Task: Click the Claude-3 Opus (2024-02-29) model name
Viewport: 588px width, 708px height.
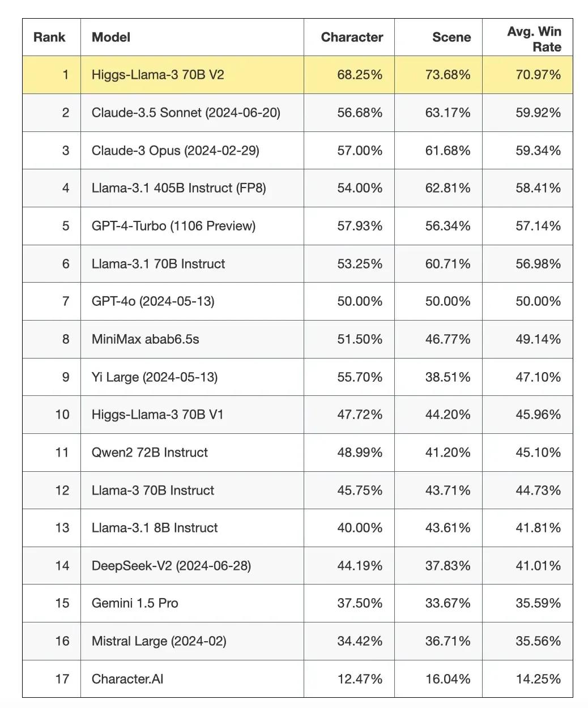Action: [175, 151]
